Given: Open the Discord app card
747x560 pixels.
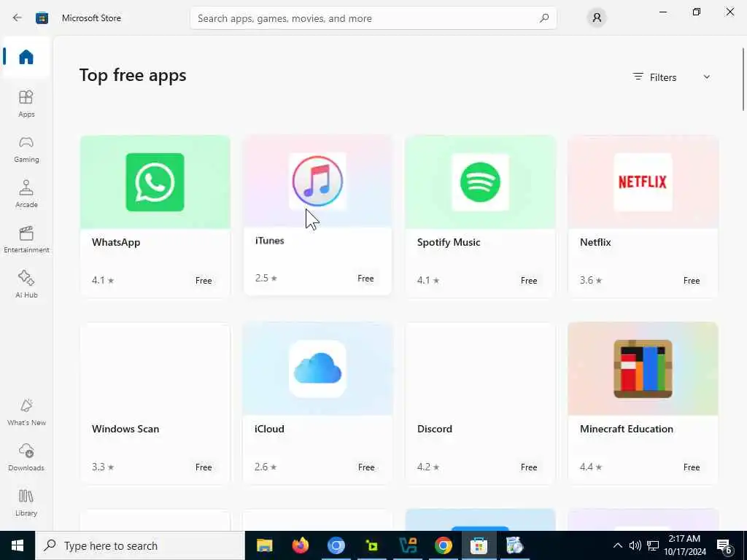Looking at the screenshot, I should (x=480, y=402).
